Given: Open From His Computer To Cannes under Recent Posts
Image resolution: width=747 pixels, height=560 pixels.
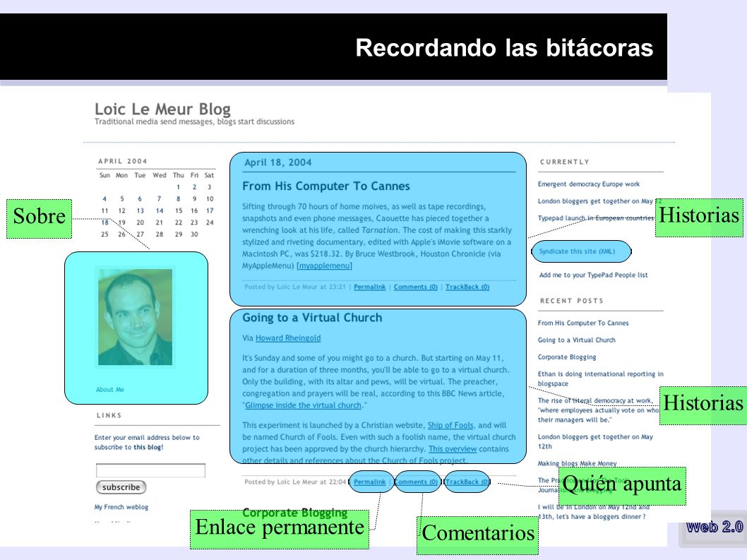Looking at the screenshot, I should pyautogui.click(x=583, y=323).
